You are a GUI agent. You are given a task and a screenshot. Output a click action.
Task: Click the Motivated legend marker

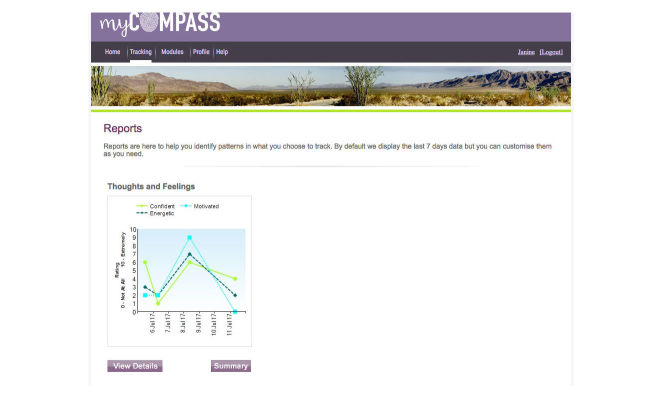coord(186,206)
